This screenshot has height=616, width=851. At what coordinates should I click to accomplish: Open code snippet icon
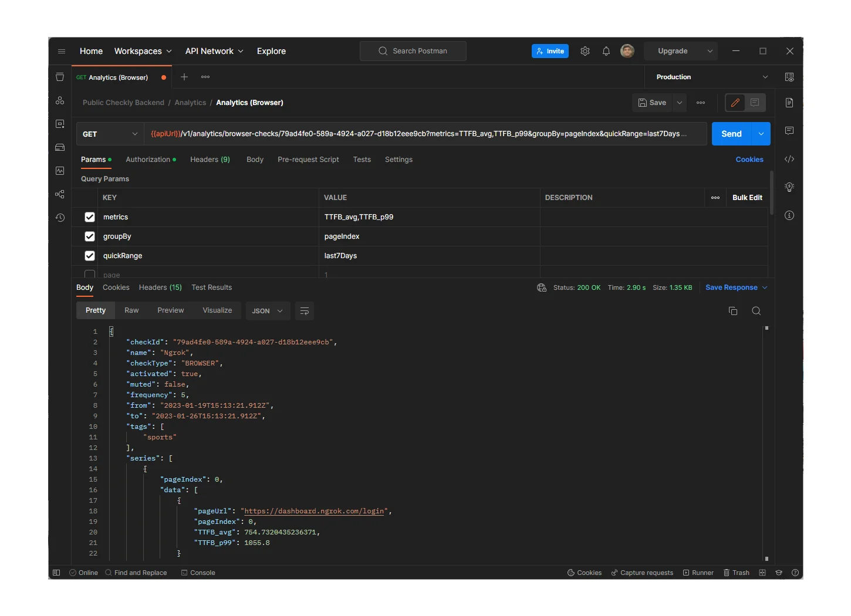(x=789, y=159)
